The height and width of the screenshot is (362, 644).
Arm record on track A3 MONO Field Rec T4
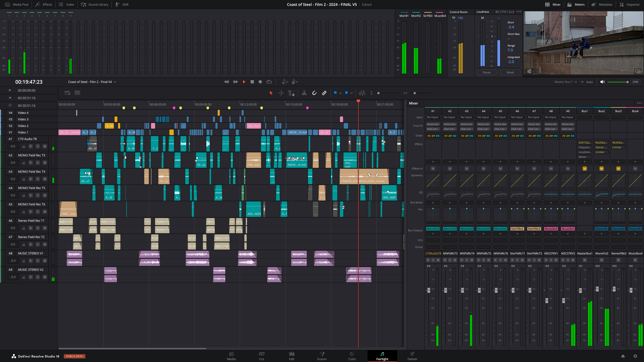[x=30, y=179]
